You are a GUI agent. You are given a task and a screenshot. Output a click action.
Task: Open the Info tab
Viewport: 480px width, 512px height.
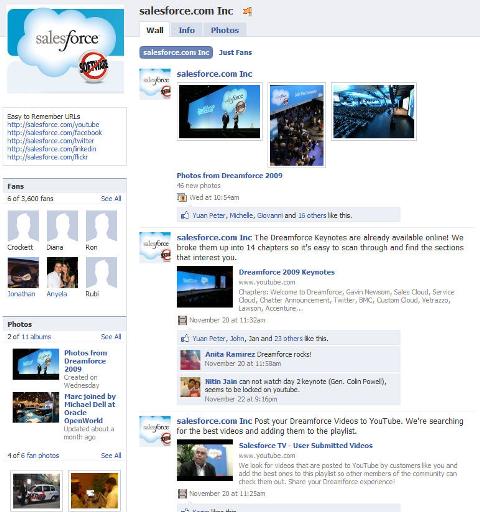(187, 30)
